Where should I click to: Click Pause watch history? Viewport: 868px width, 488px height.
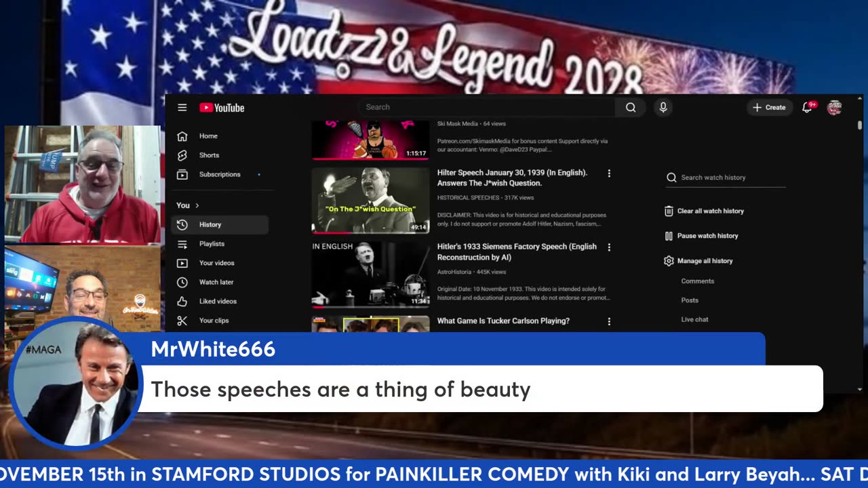(707, 236)
